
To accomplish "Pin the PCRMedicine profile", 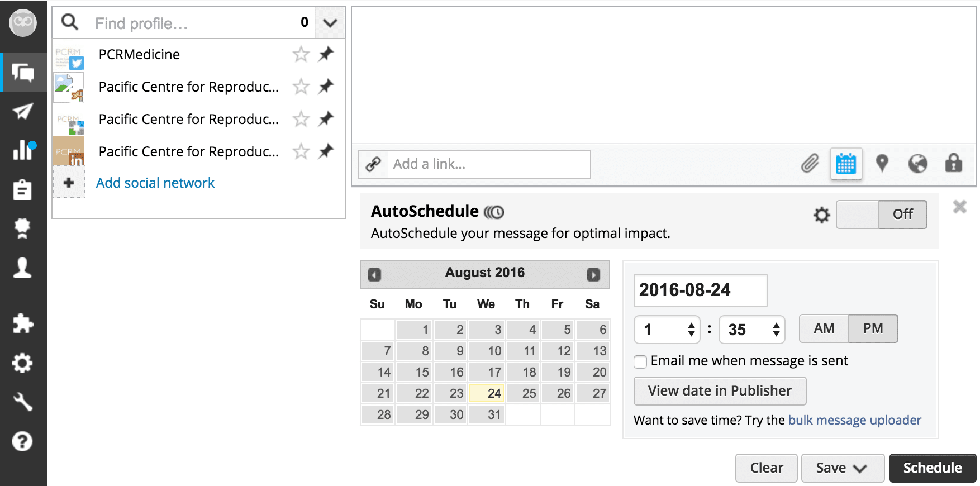I will pyautogui.click(x=326, y=54).
